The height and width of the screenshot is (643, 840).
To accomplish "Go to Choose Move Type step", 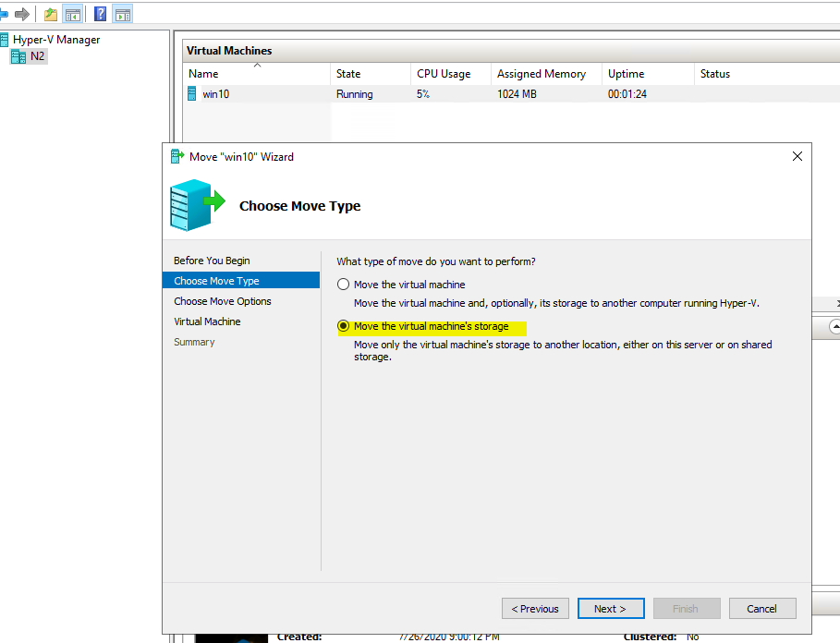I will (x=241, y=281).
